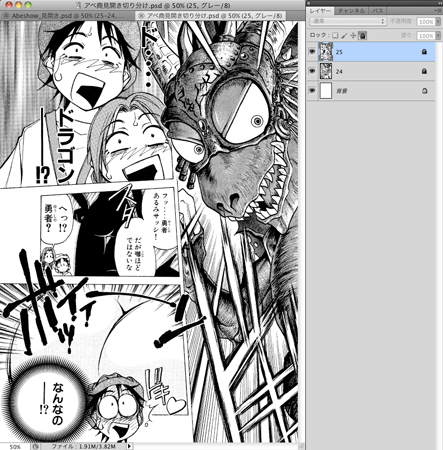
Task: Toggle the lock all padlock icon
Action: click(363, 35)
